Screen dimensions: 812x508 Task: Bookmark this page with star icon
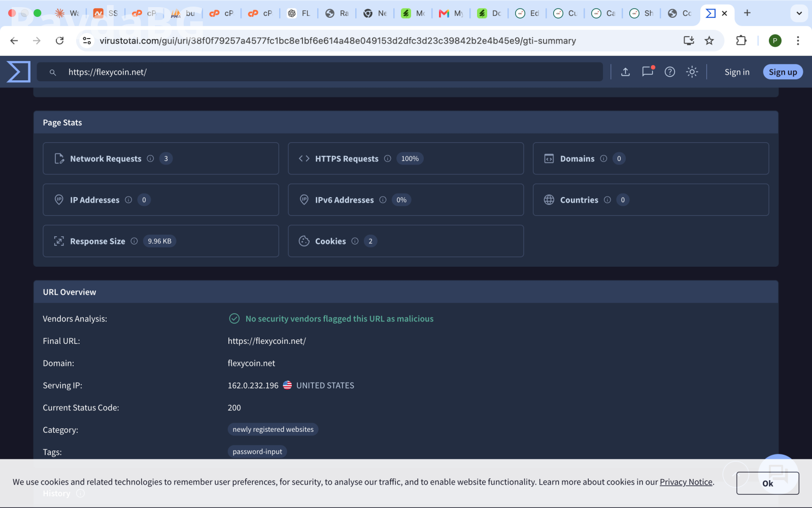click(x=709, y=41)
